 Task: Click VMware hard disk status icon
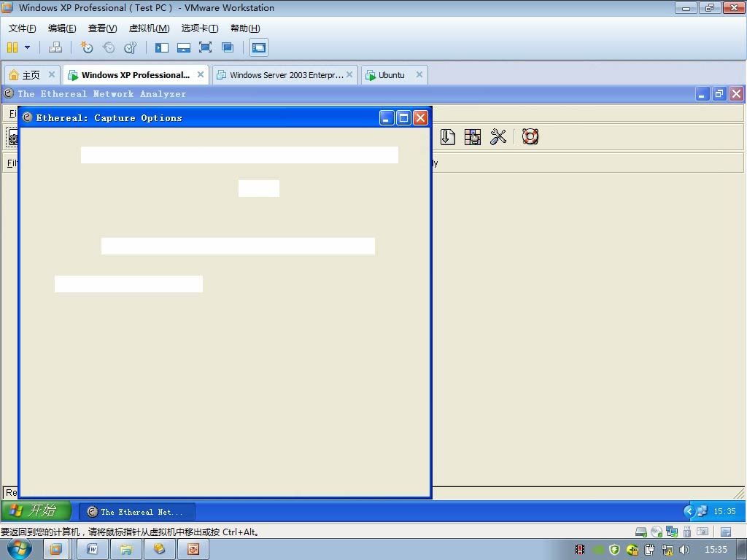(x=641, y=532)
